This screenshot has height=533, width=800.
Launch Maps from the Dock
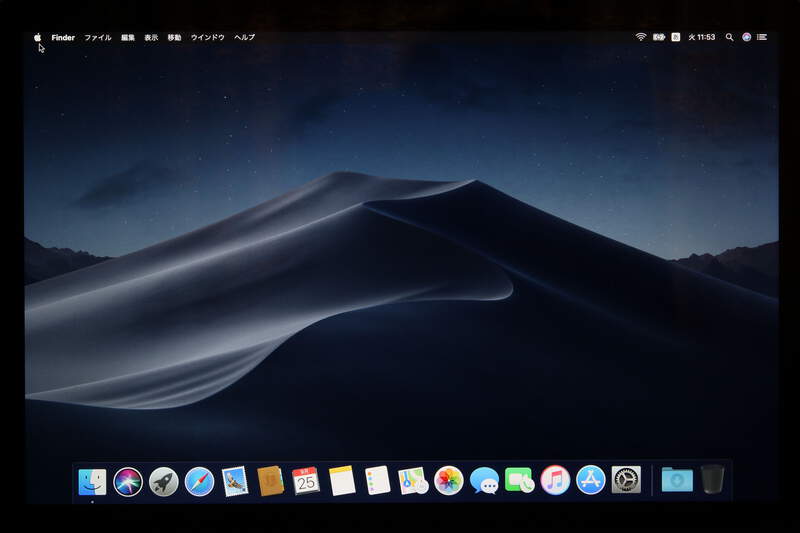coord(413,481)
